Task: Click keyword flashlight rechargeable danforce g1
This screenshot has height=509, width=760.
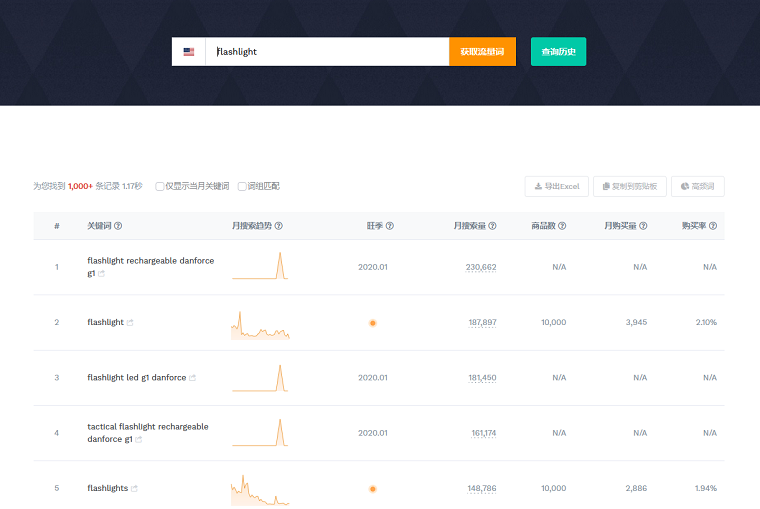Action: (x=150, y=267)
